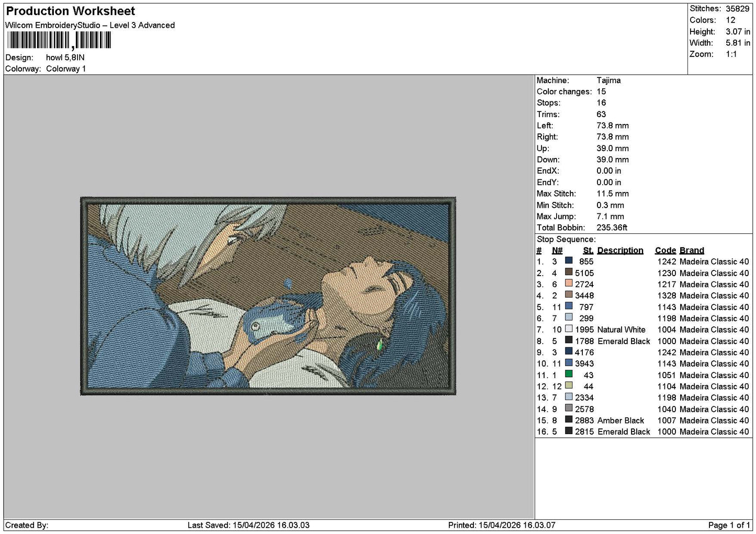Pick the gray swatch for code 1040
The height and width of the screenshot is (534, 756).
pyautogui.click(x=569, y=408)
